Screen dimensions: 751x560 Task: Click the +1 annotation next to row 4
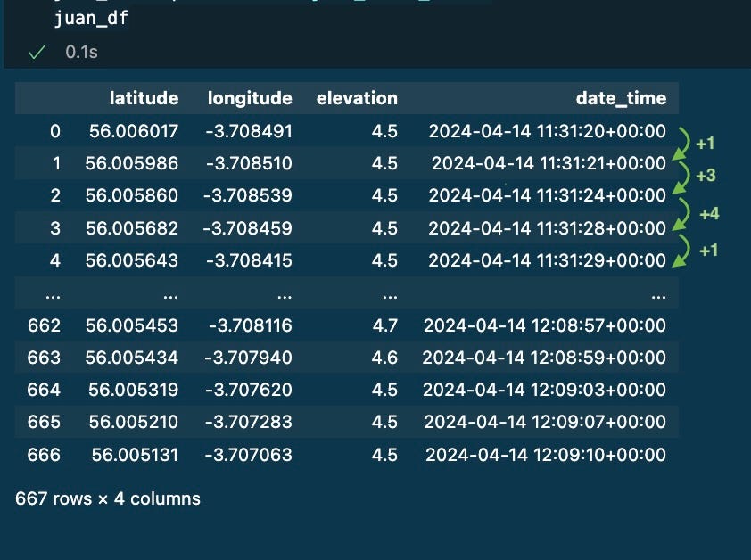click(708, 251)
